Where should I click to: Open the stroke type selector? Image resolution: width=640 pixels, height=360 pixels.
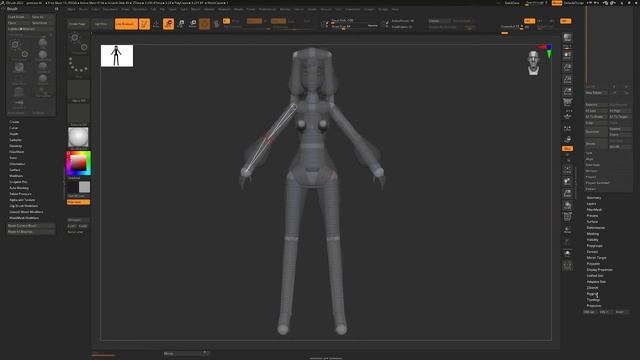point(78,67)
